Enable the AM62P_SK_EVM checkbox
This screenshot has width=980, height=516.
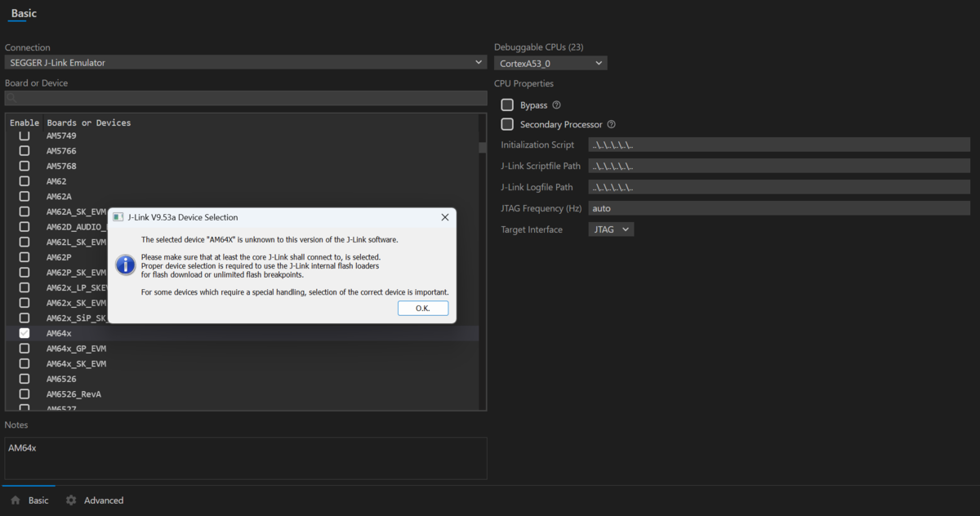[x=24, y=273]
